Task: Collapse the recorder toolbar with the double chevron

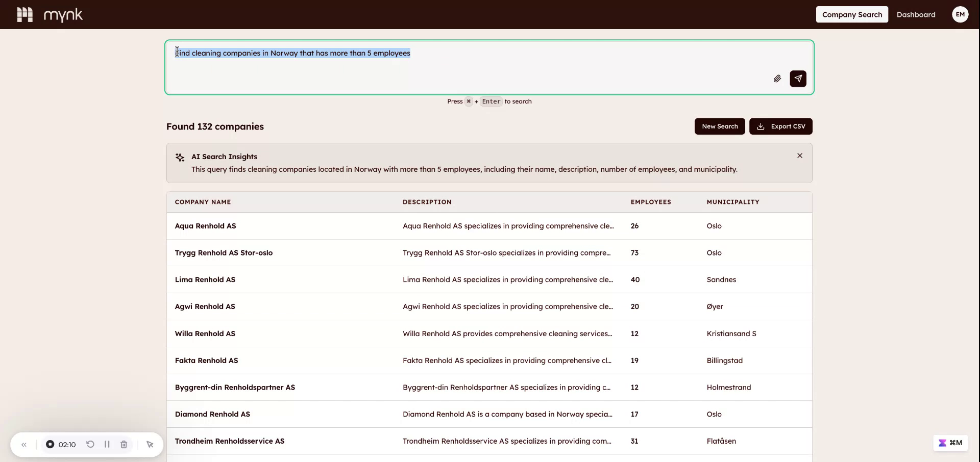Action: click(x=24, y=444)
